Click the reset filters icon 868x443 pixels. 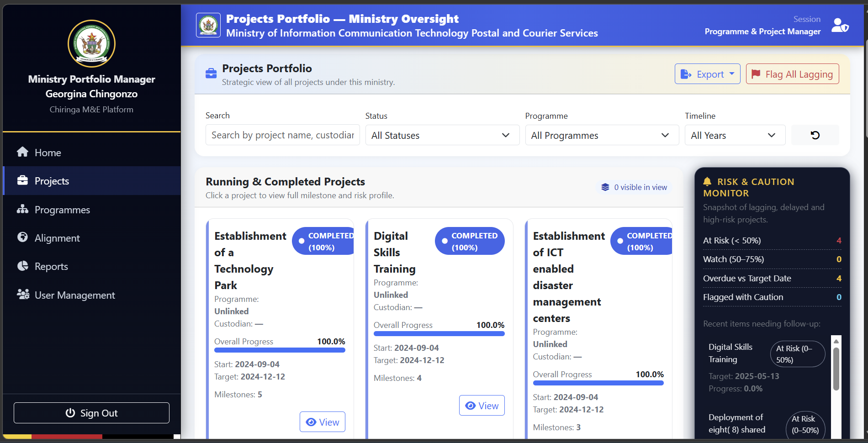815,135
